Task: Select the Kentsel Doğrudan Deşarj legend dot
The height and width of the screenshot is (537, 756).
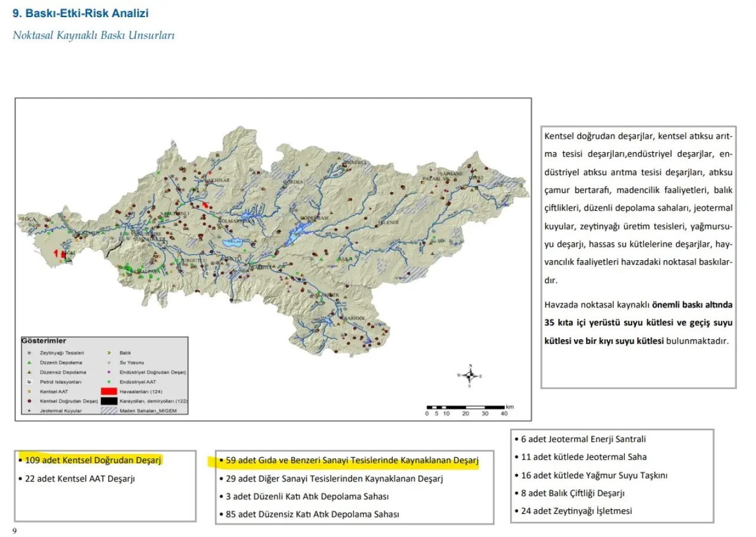Action: click(30, 401)
